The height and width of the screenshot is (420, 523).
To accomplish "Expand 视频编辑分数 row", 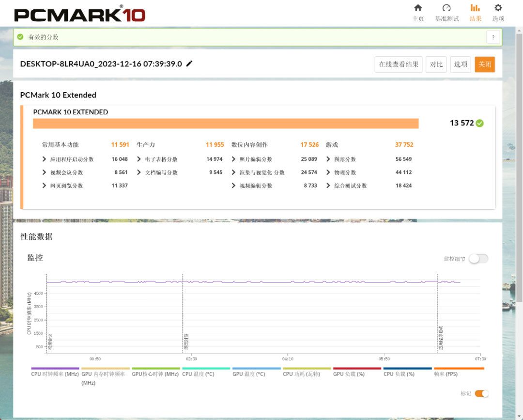I will (x=233, y=186).
